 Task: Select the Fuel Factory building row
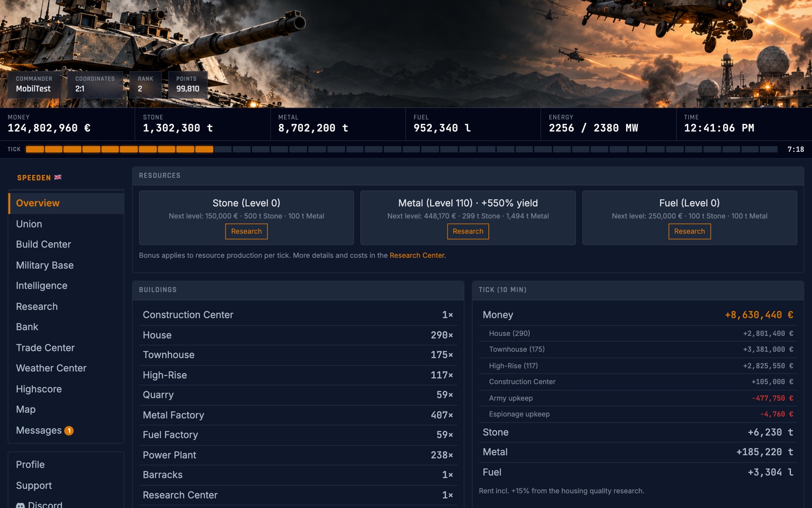298,435
